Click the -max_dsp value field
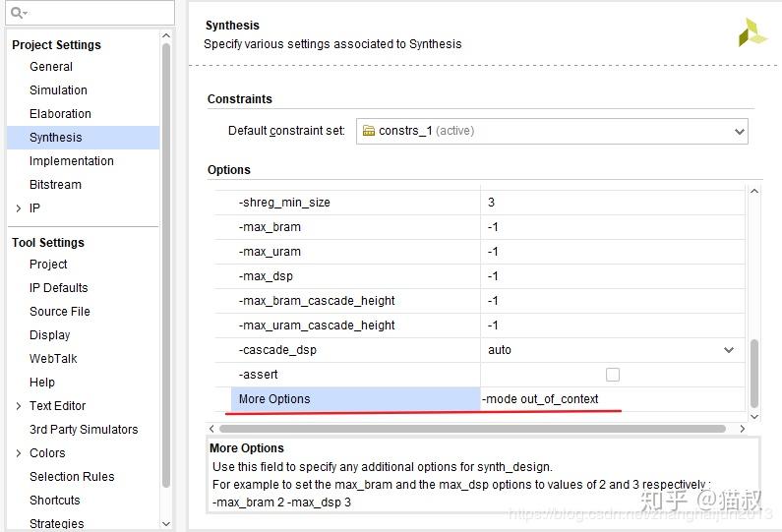The width and height of the screenshot is (782, 532). [x=612, y=276]
